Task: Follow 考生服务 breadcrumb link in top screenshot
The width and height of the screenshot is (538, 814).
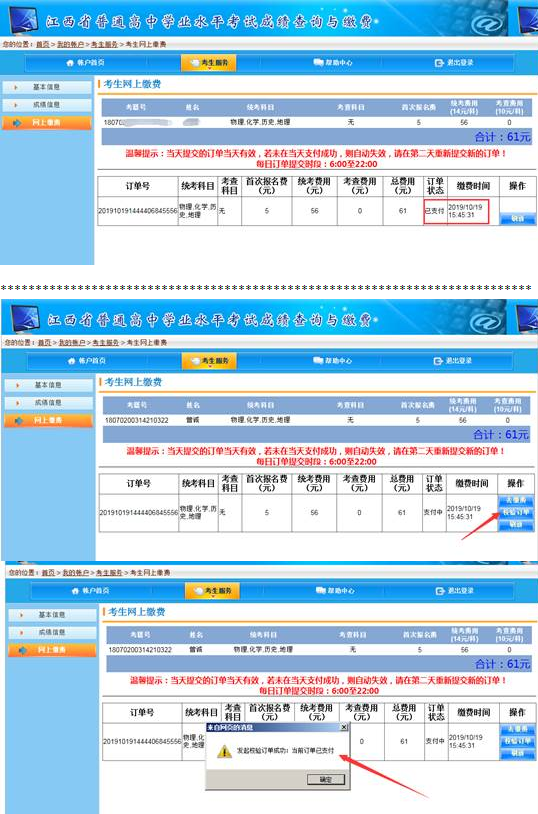Action: pos(104,45)
